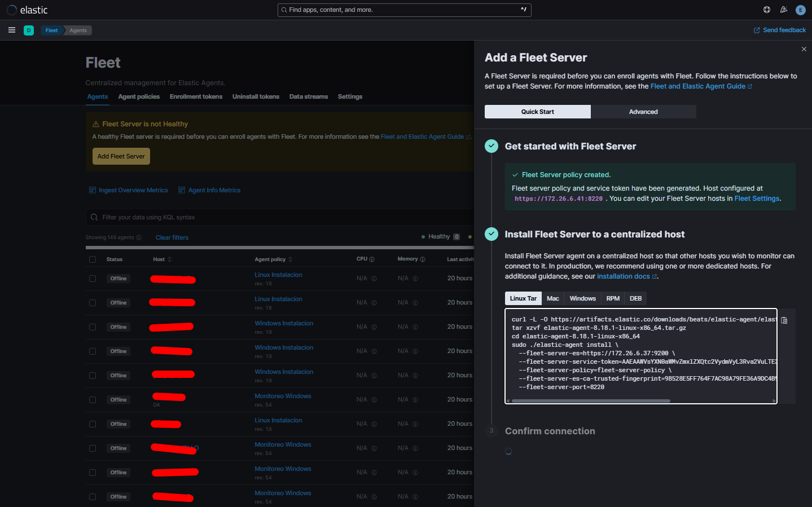This screenshot has height=507, width=812.
Task: Select the Linux Tar platform tab
Action: click(523, 298)
